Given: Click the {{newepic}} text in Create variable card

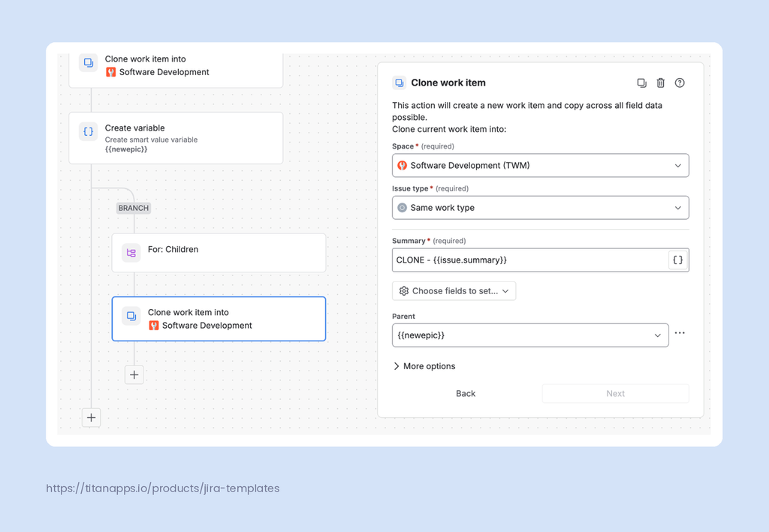Looking at the screenshot, I should [126, 149].
